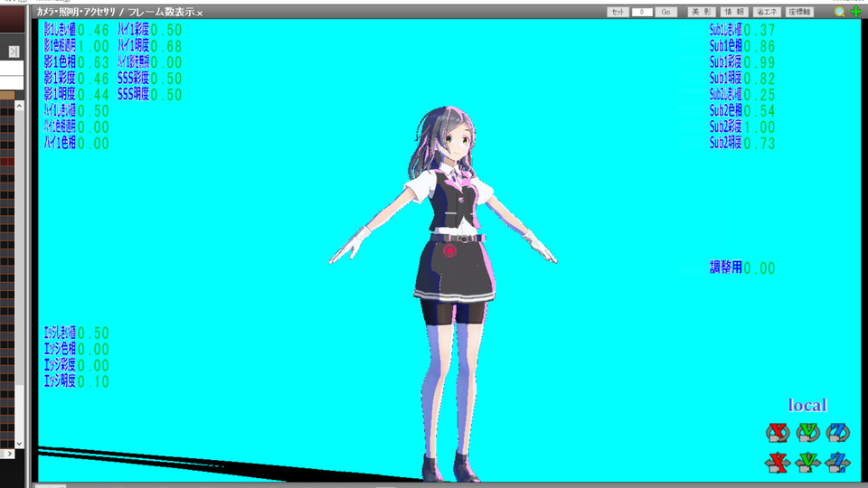The width and height of the screenshot is (868, 488).
Task: Click the Sub2色相 value 0.54
Action: tap(759, 110)
